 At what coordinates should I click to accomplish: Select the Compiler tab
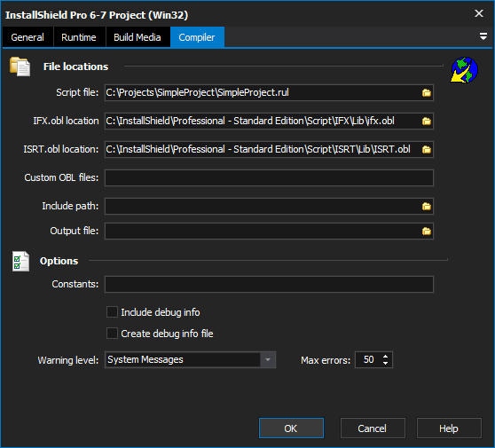point(197,37)
